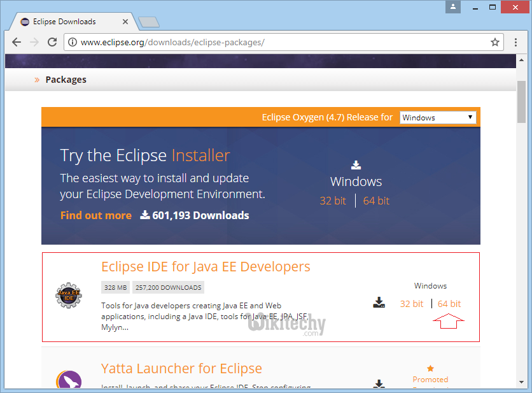Click the Chrome user profile icon
Viewport: 532px width, 393px height.
(x=453, y=6)
